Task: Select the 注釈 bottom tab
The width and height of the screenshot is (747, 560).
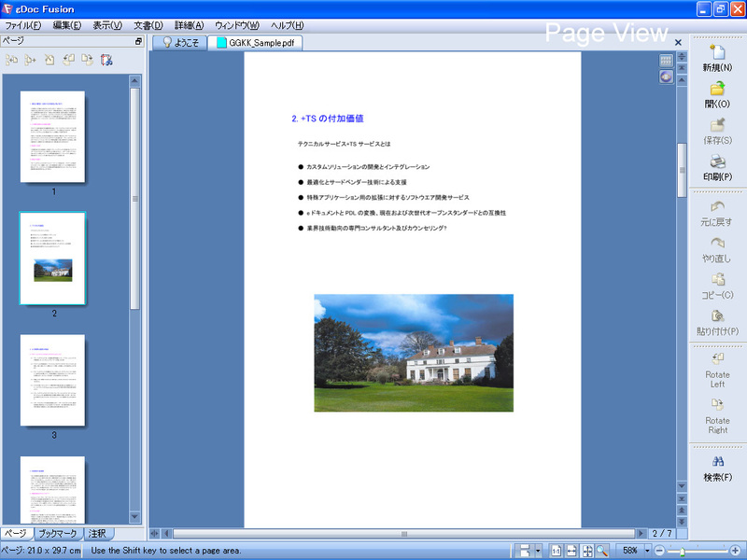Action: (x=98, y=534)
